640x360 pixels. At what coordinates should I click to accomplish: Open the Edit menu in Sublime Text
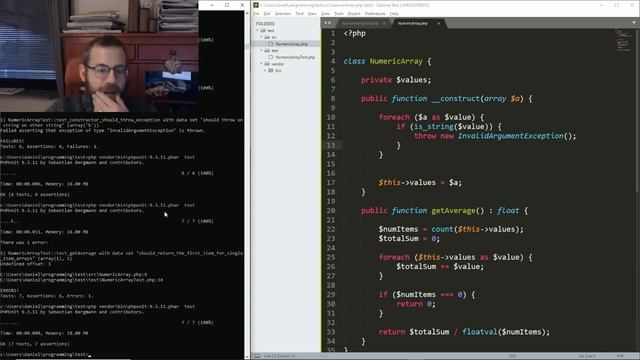[267, 13]
